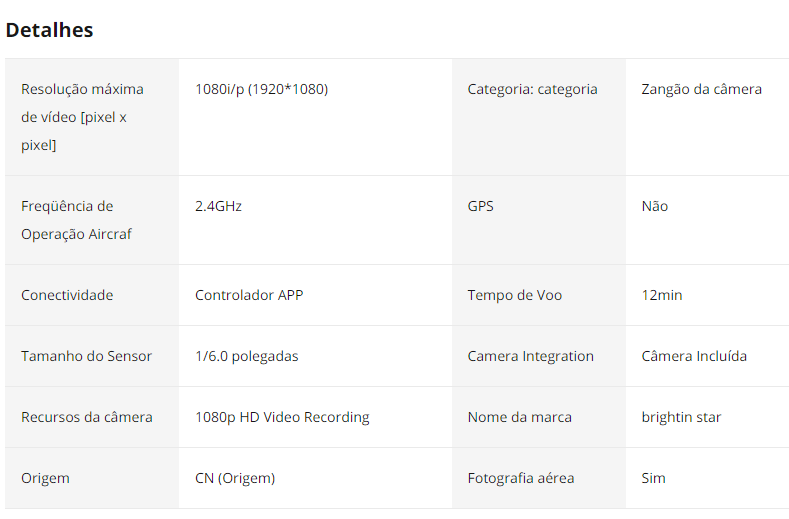Select the 2.4GHz frequency value
The width and height of the screenshot is (789, 519).
(218, 206)
